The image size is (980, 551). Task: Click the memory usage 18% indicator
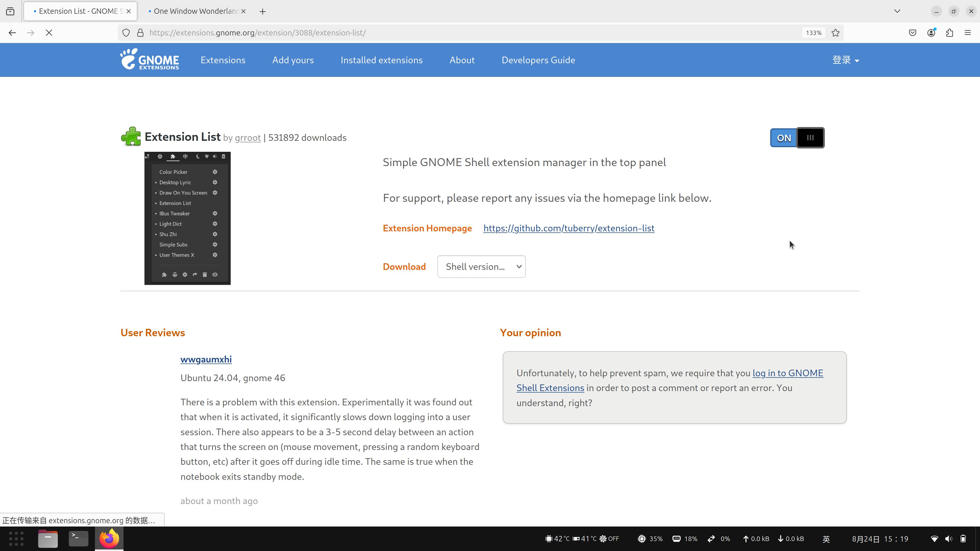click(x=685, y=539)
